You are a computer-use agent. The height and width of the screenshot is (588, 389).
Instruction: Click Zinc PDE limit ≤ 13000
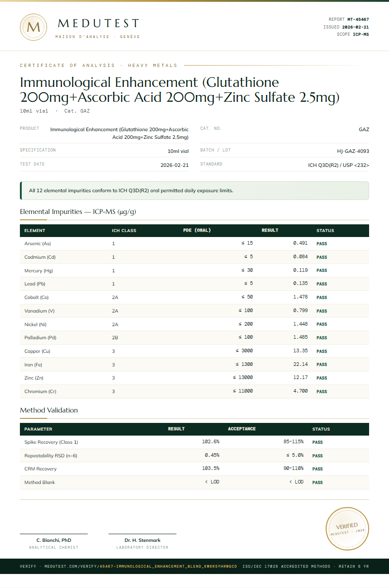pyautogui.click(x=243, y=378)
